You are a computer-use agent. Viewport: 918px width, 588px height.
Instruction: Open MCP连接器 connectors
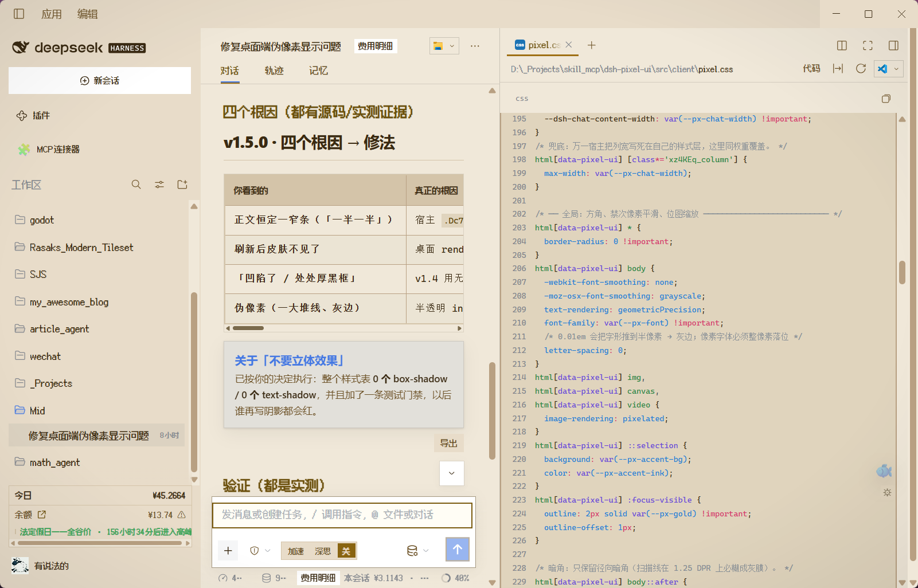pos(49,149)
